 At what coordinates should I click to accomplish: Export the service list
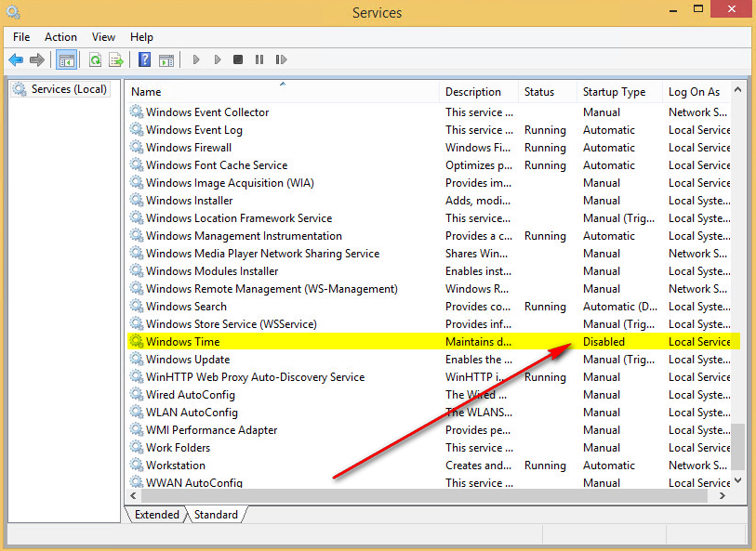[115, 59]
